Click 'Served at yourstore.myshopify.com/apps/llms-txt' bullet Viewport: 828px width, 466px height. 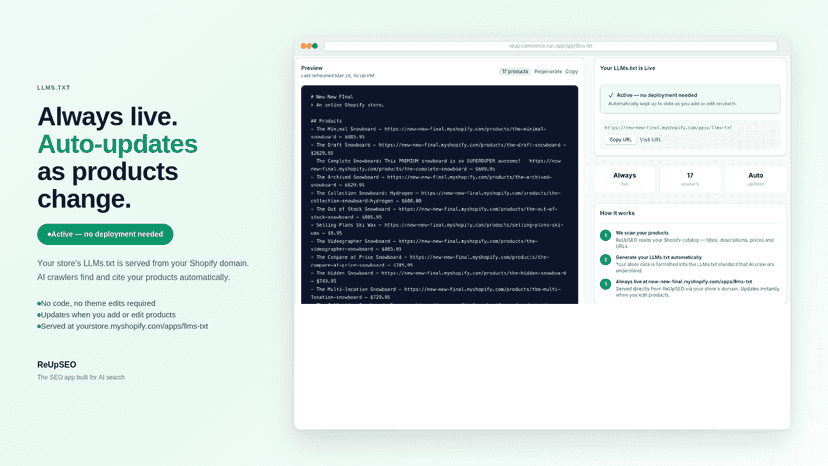tap(123, 327)
